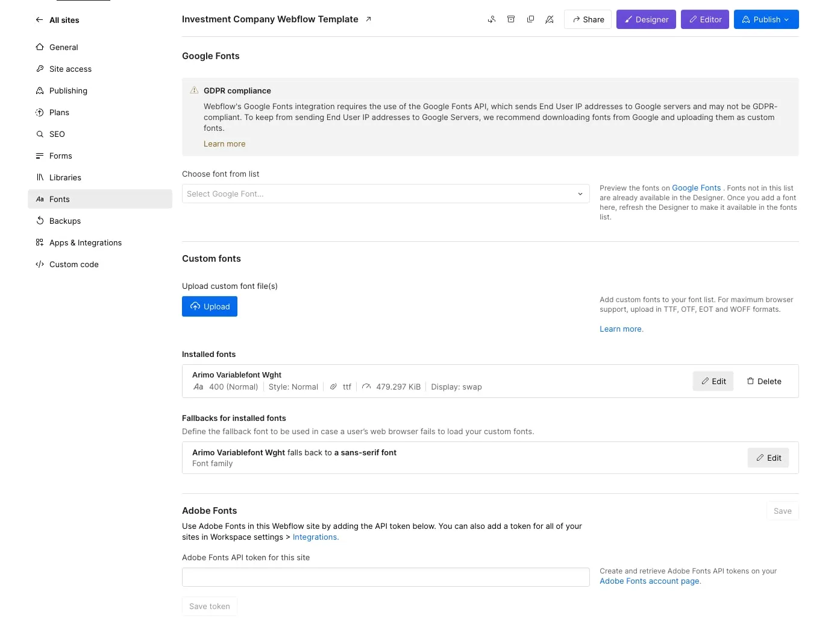This screenshot has width=840, height=635.
Task: Click the gauge icon beside 479.297 KiB
Action: (x=366, y=387)
